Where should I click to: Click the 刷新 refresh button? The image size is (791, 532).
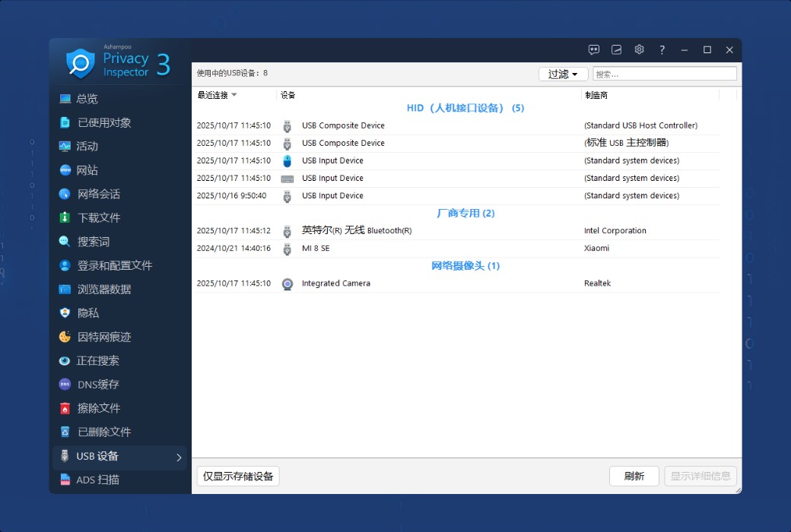(x=634, y=476)
